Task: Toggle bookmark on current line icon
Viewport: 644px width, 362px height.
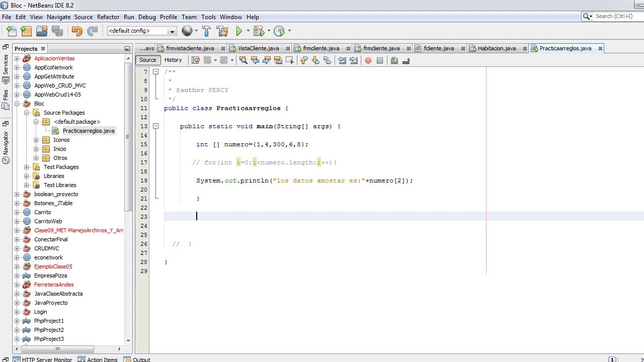Action: tap(327, 60)
